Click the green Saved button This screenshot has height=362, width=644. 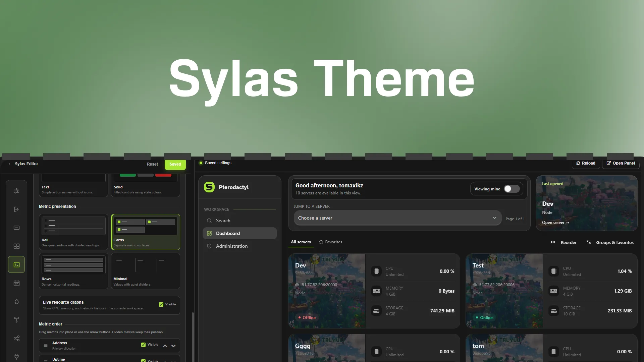175,164
